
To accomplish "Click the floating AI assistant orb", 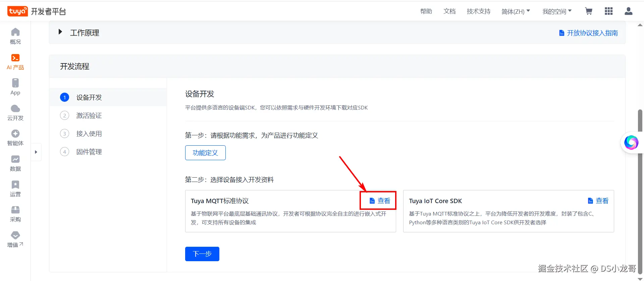I will 631,142.
